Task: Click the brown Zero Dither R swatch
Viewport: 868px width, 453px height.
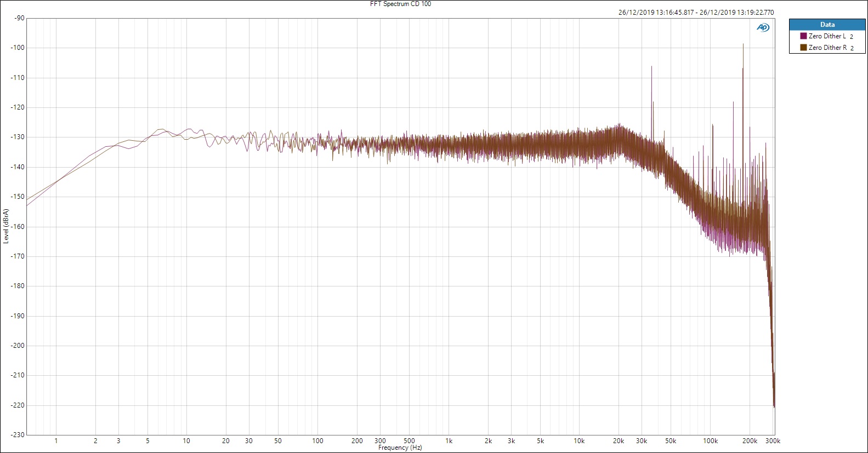Action: [x=803, y=48]
